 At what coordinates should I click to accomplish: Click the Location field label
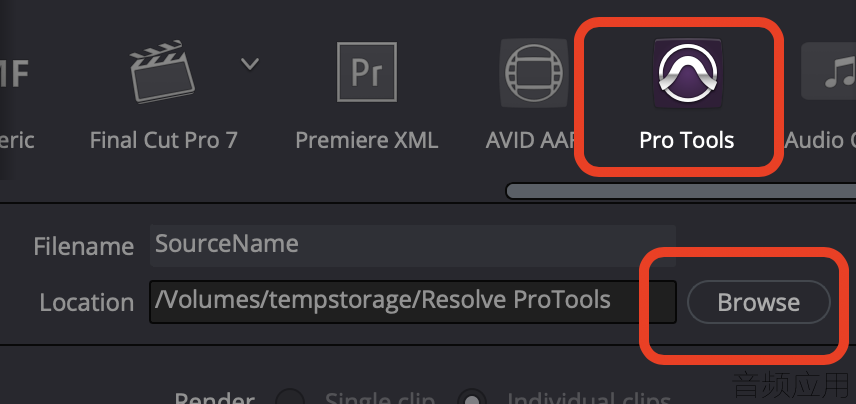[87, 302]
